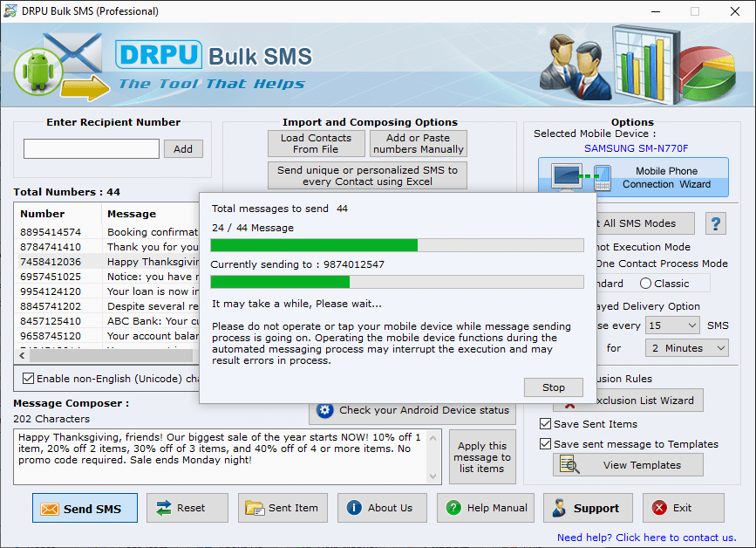
Task: Click the Add recipient button
Action: [183, 149]
